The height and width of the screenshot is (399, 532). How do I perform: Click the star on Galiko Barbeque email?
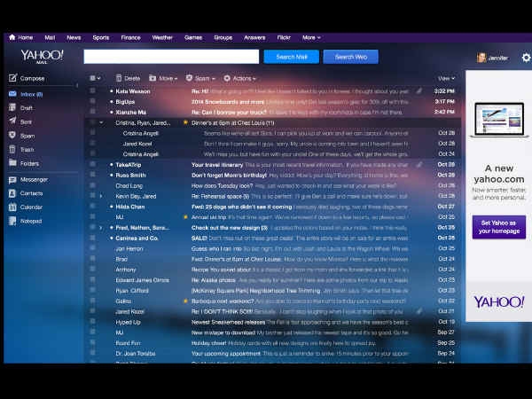tap(185, 301)
